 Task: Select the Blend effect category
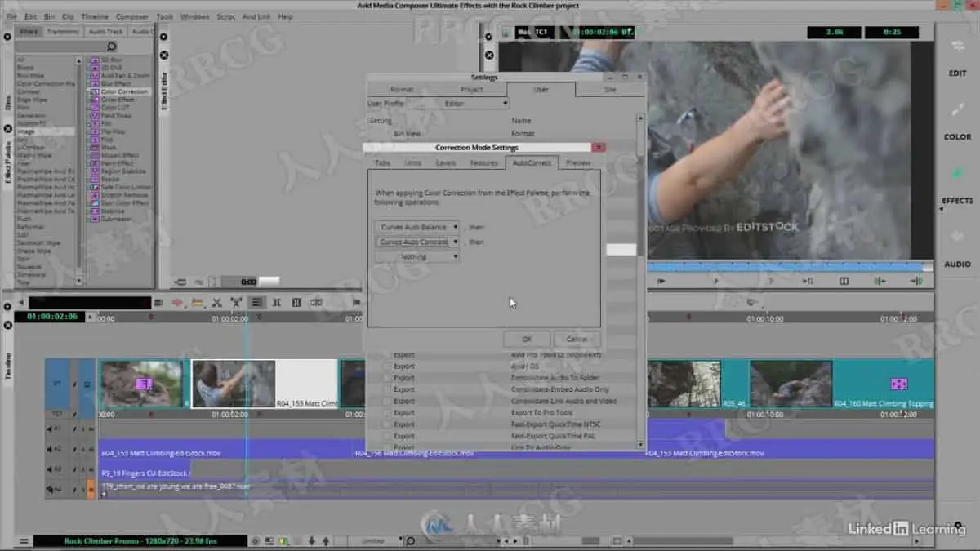pyautogui.click(x=24, y=68)
